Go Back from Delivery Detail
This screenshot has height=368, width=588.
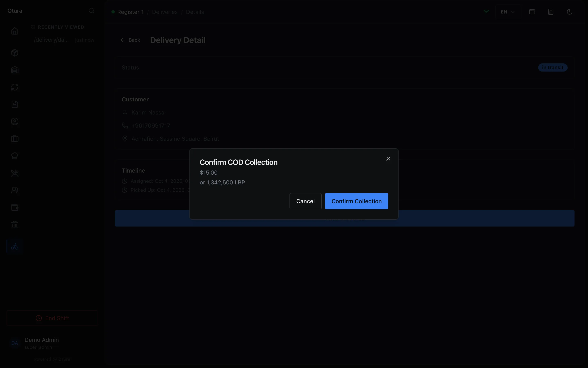click(130, 40)
